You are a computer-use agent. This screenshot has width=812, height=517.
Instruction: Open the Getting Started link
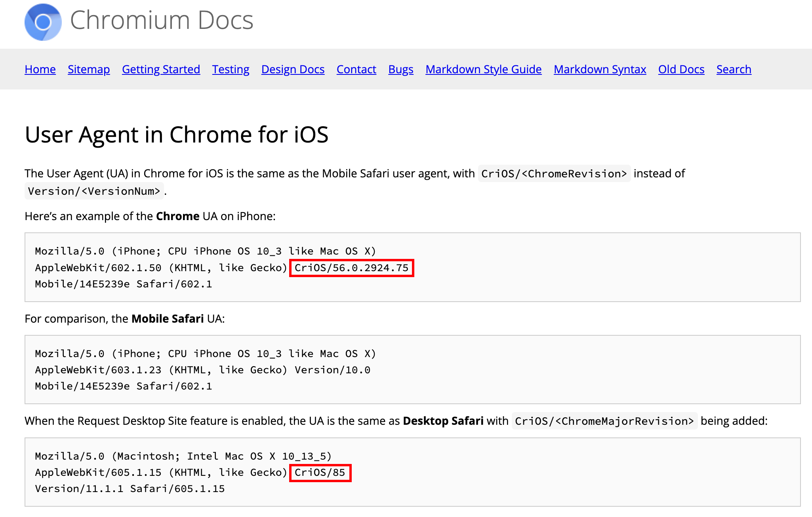[x=161, y=69]
